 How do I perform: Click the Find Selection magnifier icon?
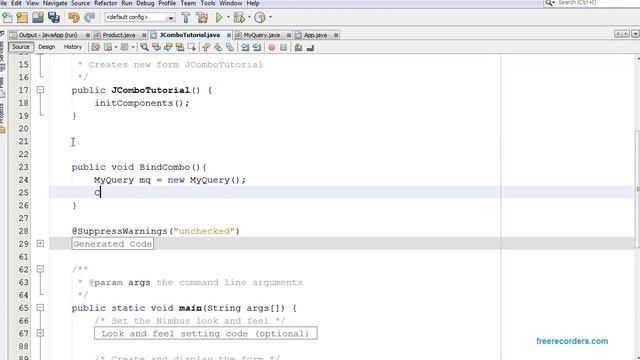pyautogui.click(x=144, y=47)
